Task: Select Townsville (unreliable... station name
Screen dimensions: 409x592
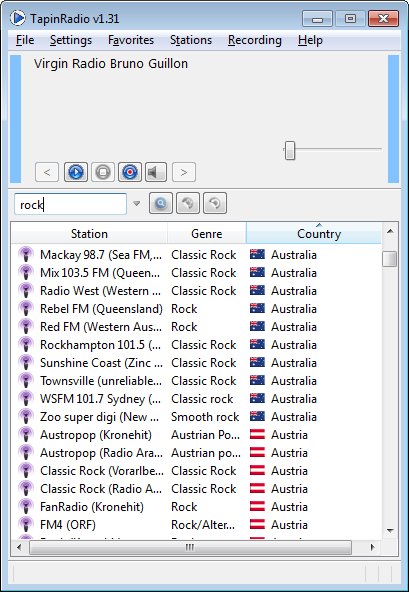Action: 101,381
